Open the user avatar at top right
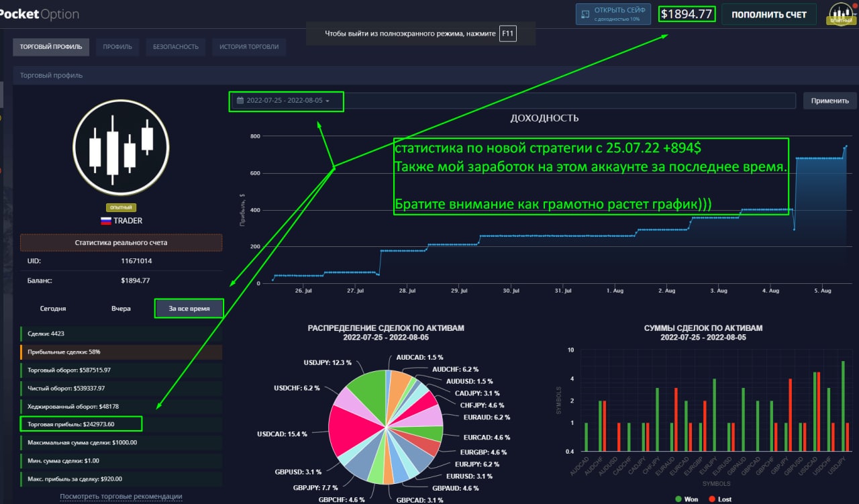Viewport: 859px width, 504px height. tap(840, 13)
